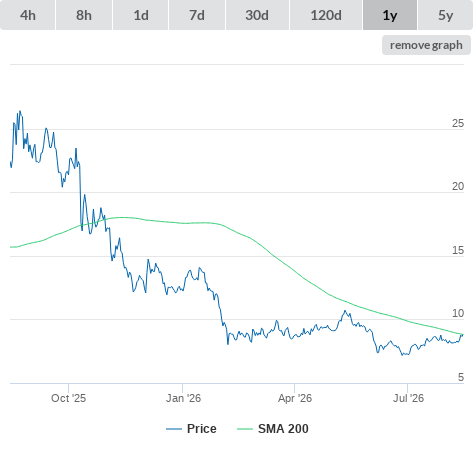Screen dimensions: 474x455
Task: Switch to the 120d range
Action: tap(326, 15)
